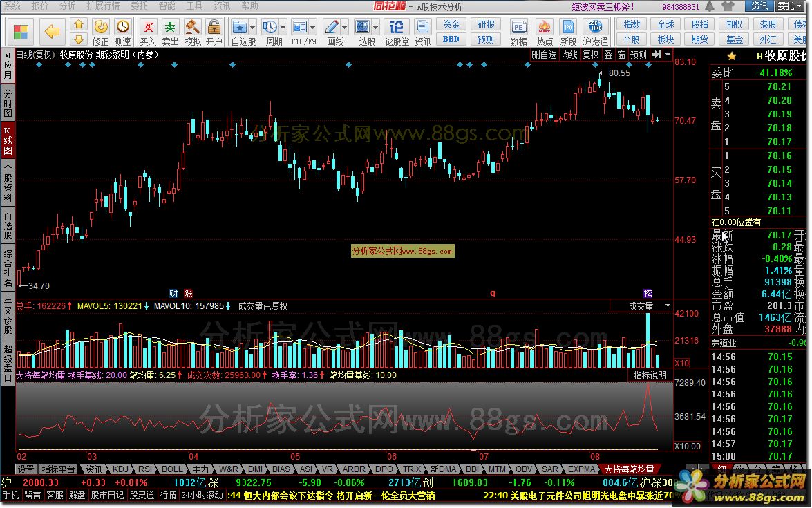Expand the 画线 dropdown arrow

click(x=344, y=27)
